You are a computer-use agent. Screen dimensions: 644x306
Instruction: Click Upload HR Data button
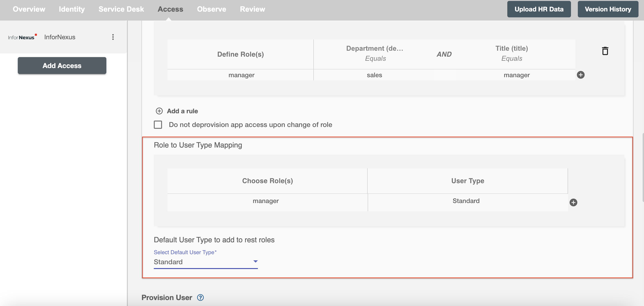pyautogui.click(x=539, y=9)
